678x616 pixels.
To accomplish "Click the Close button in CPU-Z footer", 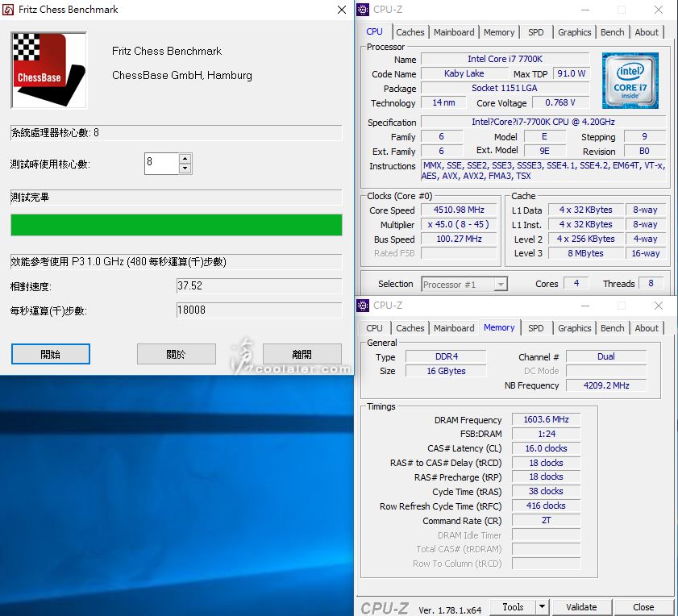I will click(643, 607).
